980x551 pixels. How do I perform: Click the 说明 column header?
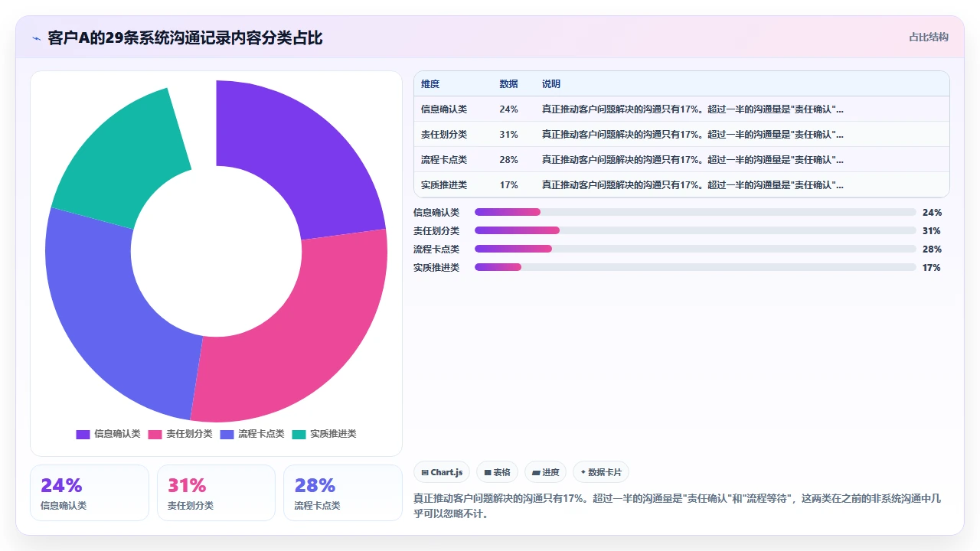click(551, 83)
